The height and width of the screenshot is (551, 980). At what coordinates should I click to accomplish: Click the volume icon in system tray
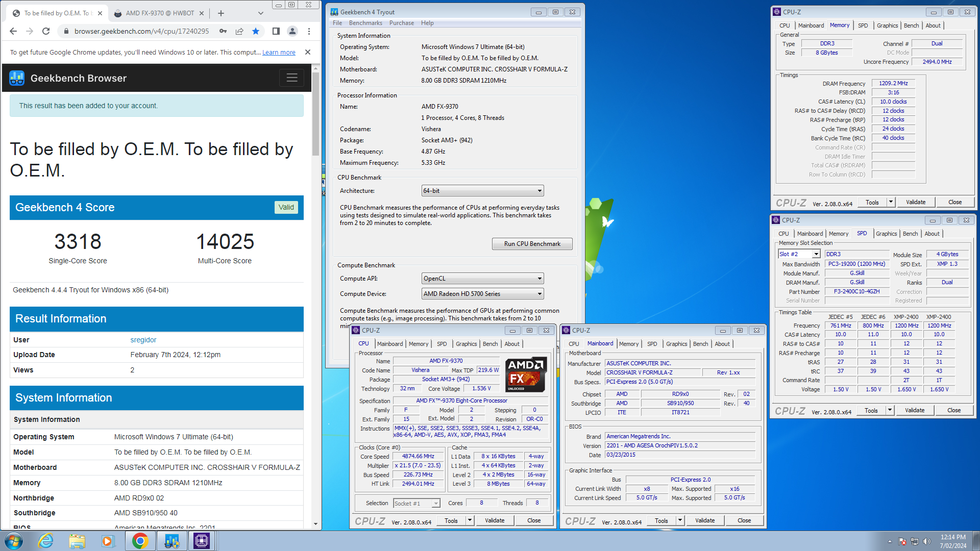[926, 541]
